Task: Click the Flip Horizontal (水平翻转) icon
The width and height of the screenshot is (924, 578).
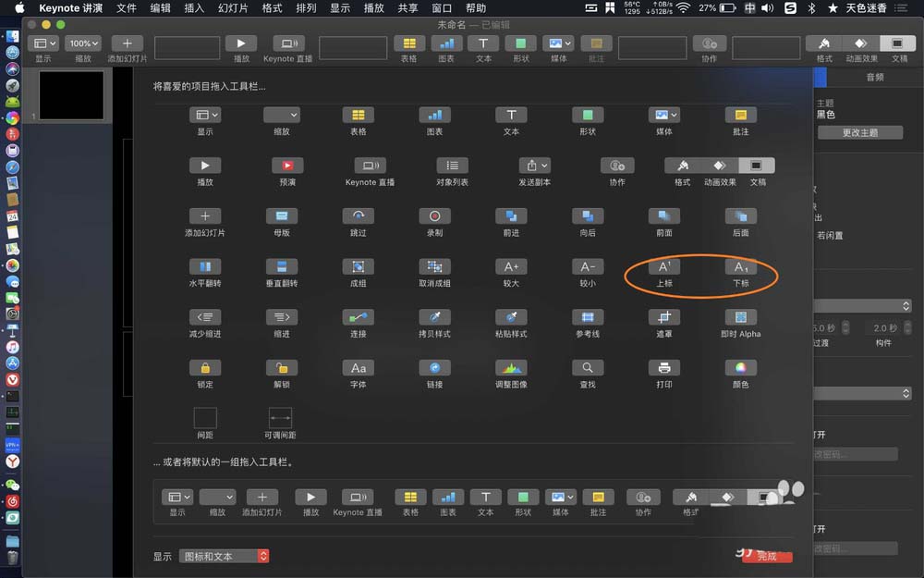Action: (x=205, y=266)
